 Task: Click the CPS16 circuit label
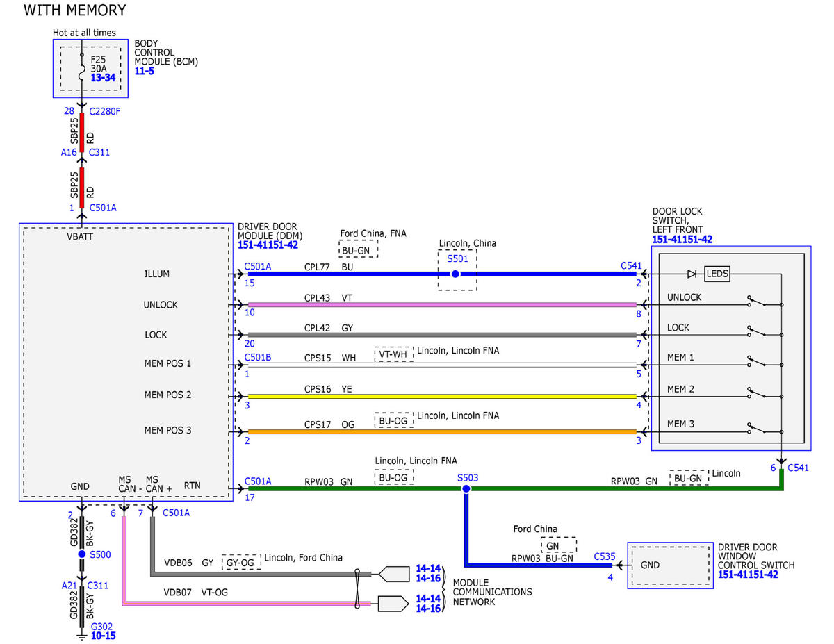(317, 390)
